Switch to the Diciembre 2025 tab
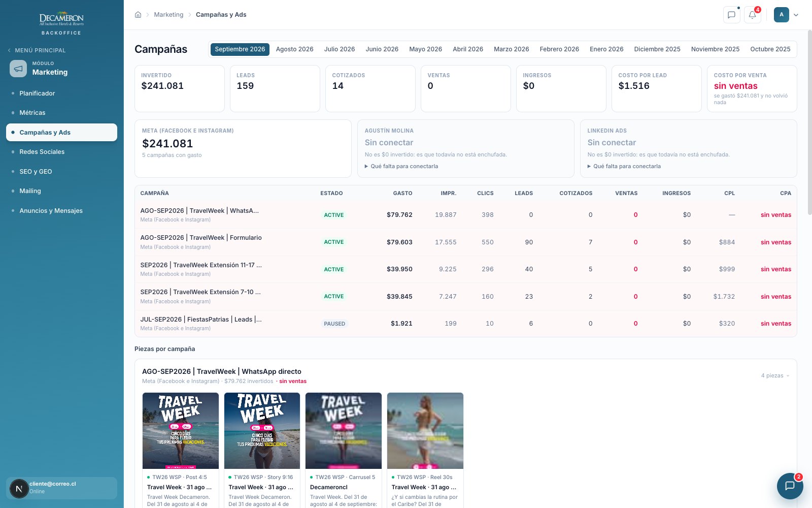812x508 pixels. (657, 49)
